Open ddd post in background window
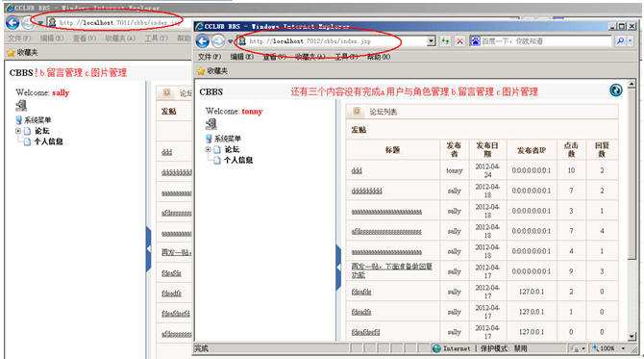This screenshot has height=359, width=644. (x=166, y=152)
